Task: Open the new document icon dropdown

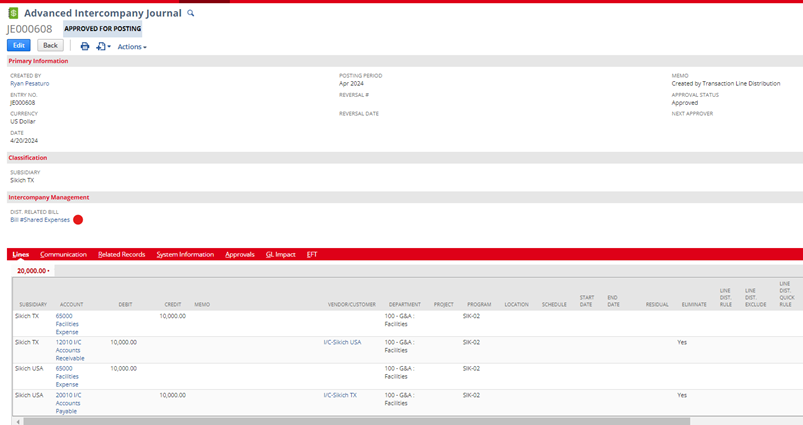Action: [x=103, y=46]
